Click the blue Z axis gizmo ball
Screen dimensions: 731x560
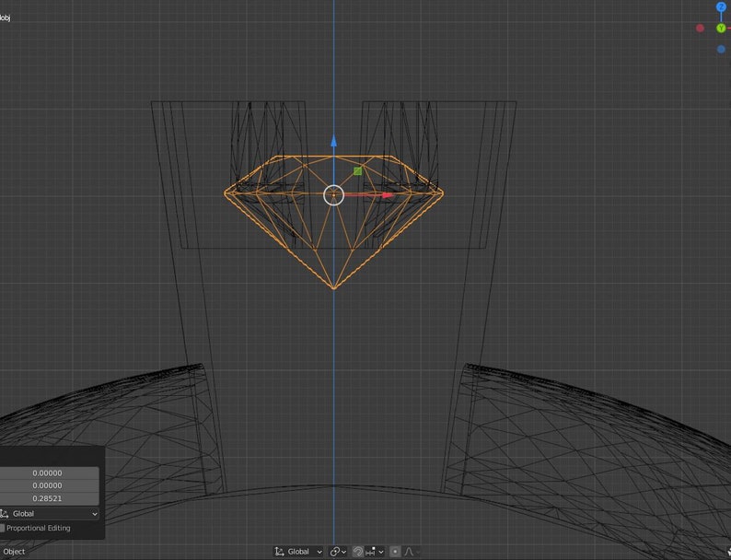coord(721,7)
